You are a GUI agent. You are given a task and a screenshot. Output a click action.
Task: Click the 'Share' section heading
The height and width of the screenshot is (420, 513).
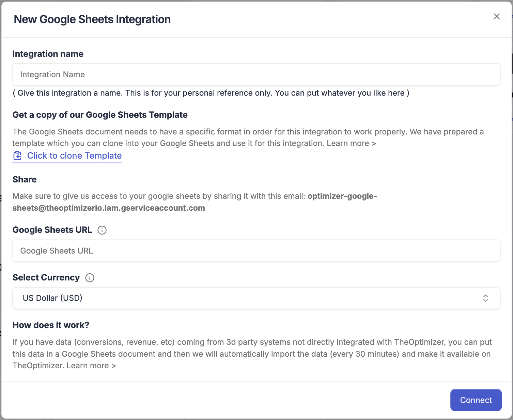25,180
